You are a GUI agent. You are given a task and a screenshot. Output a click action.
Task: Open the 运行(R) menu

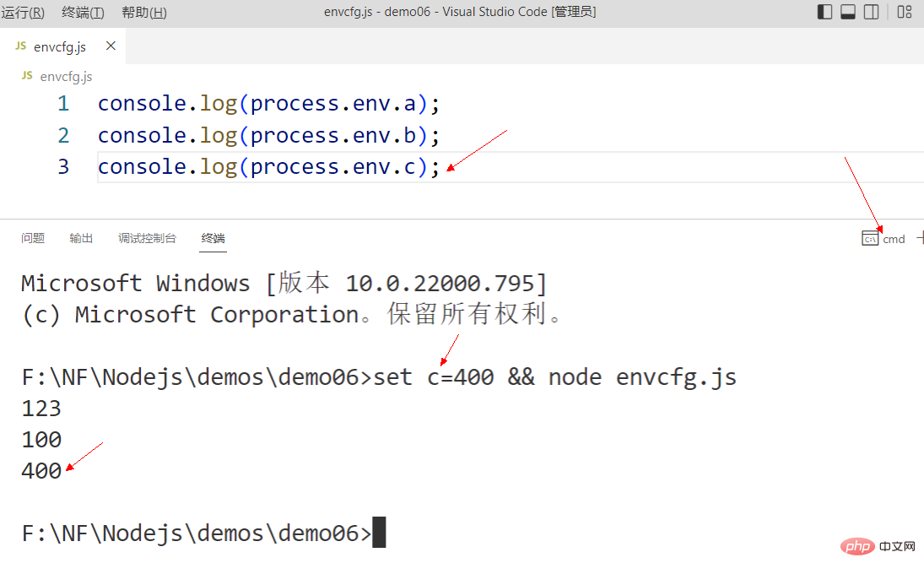point(24,12)
